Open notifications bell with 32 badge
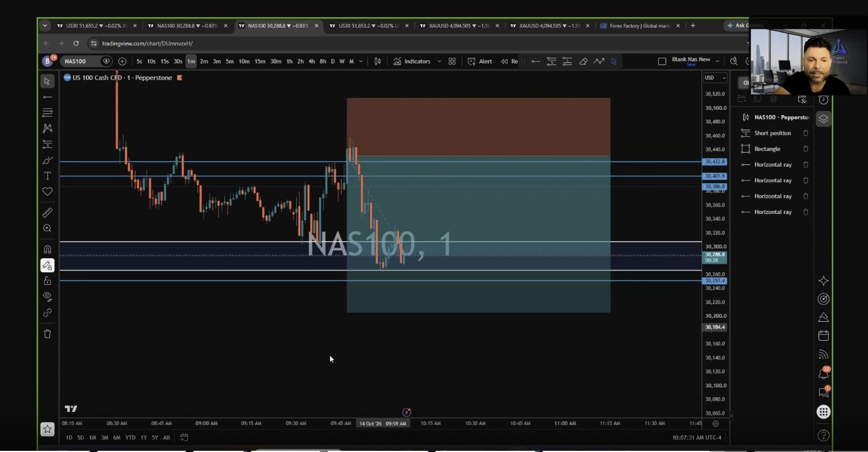 (823, 374)
